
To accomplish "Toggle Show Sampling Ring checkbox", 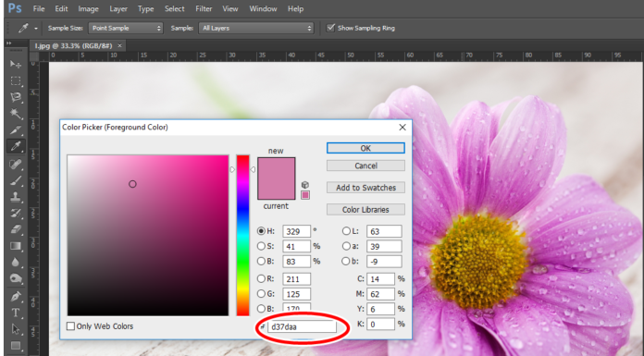I will point(330,28).
